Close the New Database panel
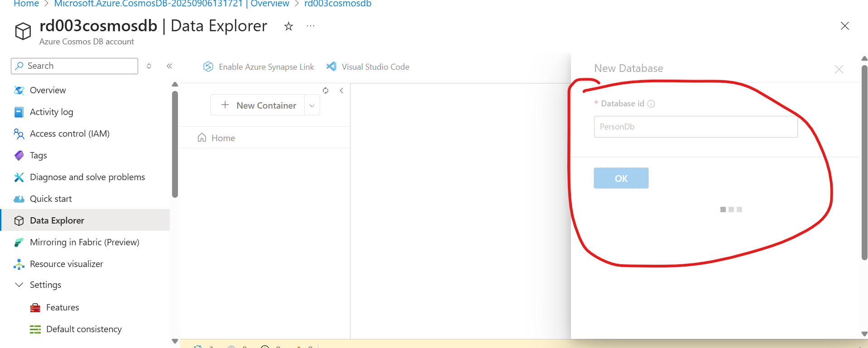The image size is (868, 348). pos(839,69)
